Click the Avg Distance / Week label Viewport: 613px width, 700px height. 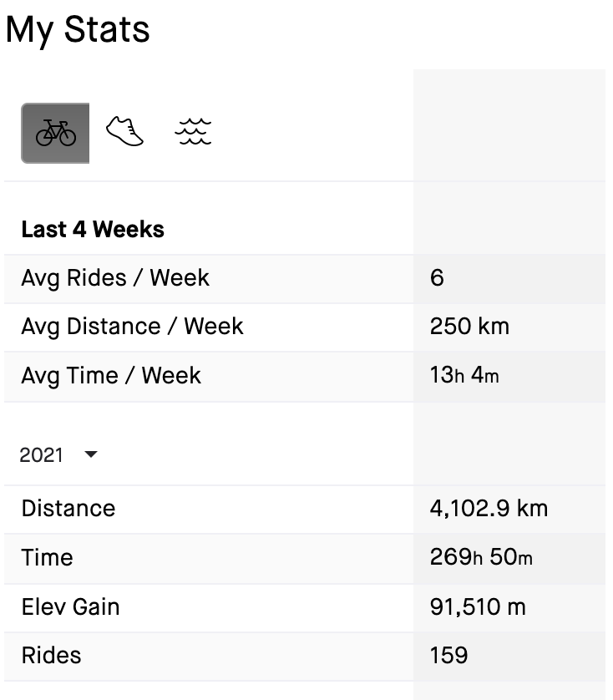(132, 327)
